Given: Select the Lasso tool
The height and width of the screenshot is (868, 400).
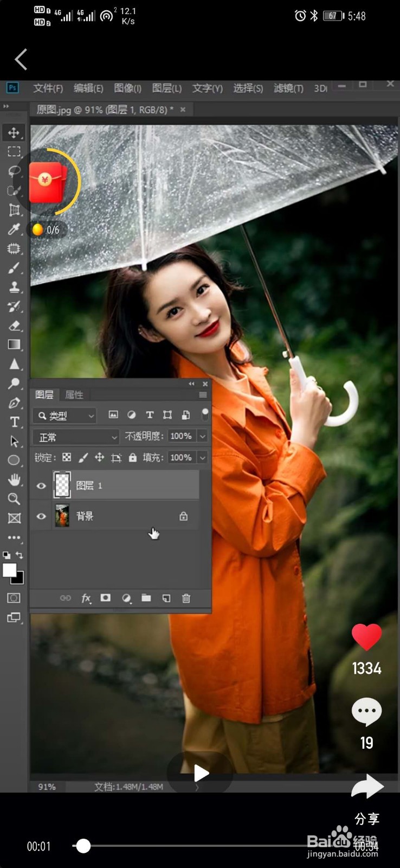Looking at the screenshot, I should click(14, 171).
